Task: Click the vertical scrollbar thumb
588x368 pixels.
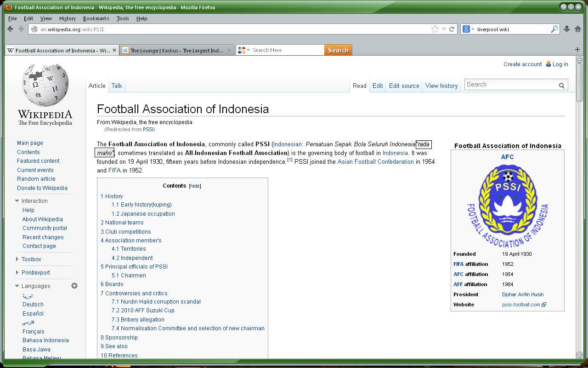Action: point(579,82)
